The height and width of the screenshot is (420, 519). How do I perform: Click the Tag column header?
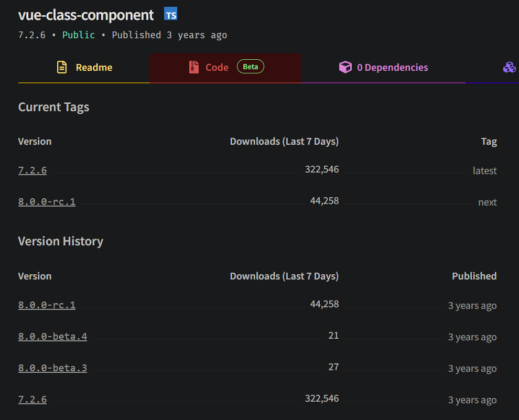tap(489, 142)
